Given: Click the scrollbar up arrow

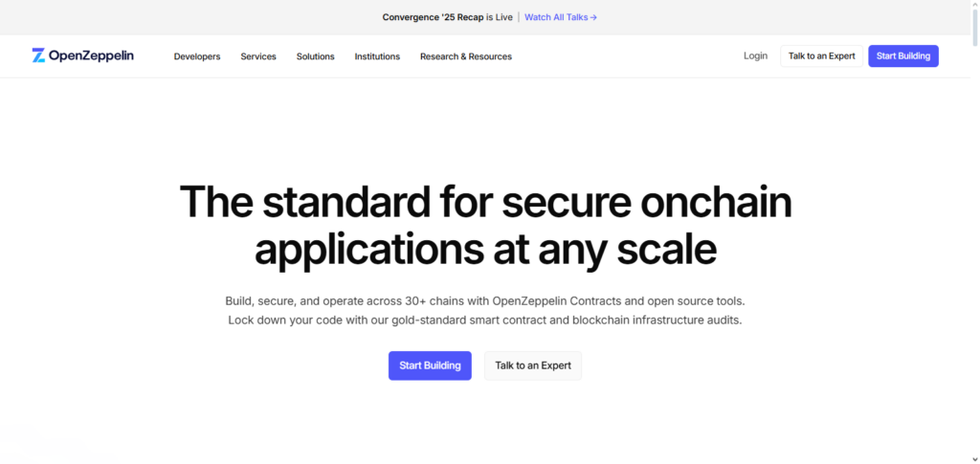Looking at the screenshot, I should click(x=972, y=6).
